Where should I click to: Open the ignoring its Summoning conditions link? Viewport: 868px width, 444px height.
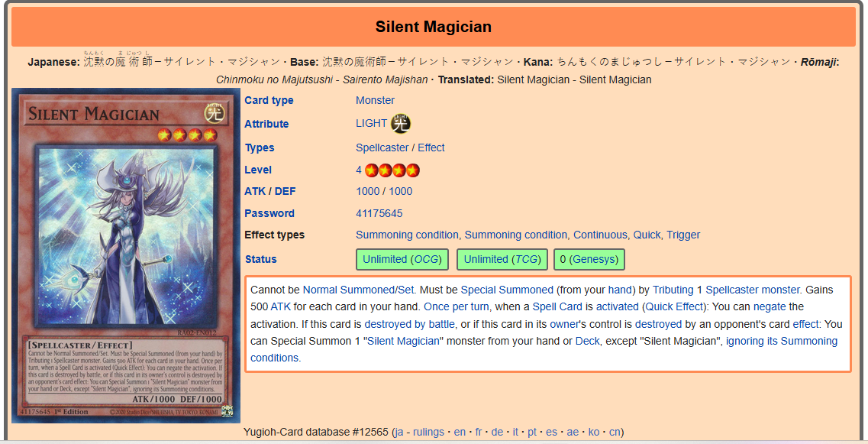[x=782, y=341]
